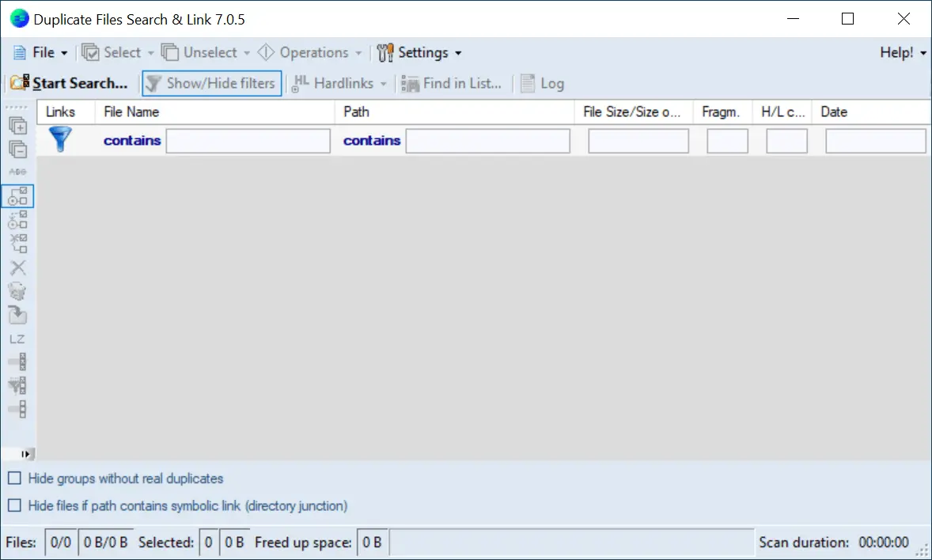Click the Unselect dropdown arrow

(247, 53)
